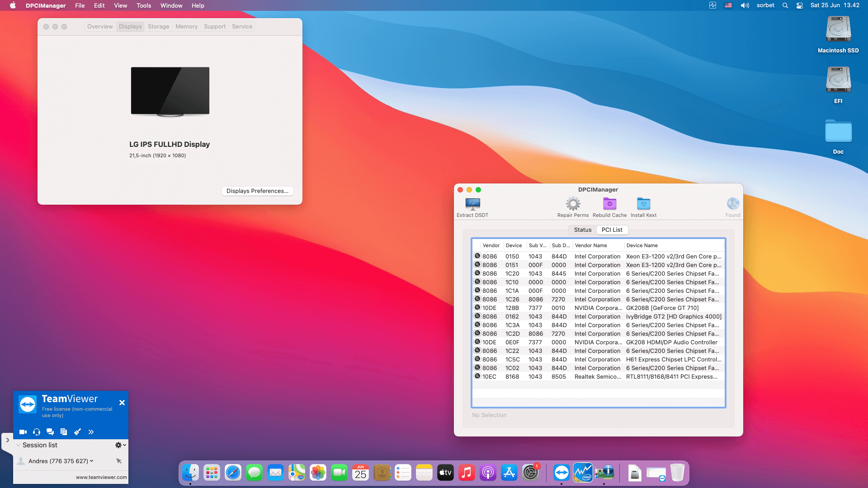Image resolution: width=868 pixels, height=488 pixels.
Task: Select the GK208 HDMI/DP Audio Controller row
Action: click(598, 343)
